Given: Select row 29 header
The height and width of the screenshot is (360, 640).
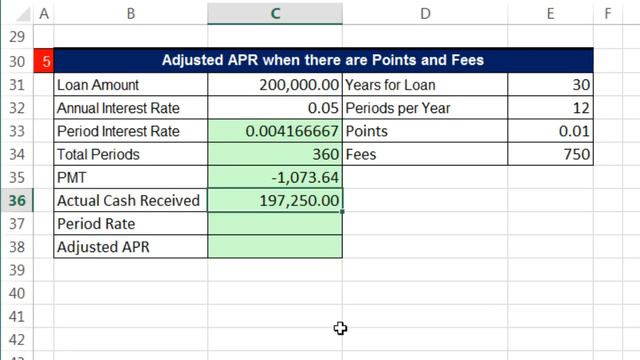Looking at the screenshot, I should [x=17, y=37].
